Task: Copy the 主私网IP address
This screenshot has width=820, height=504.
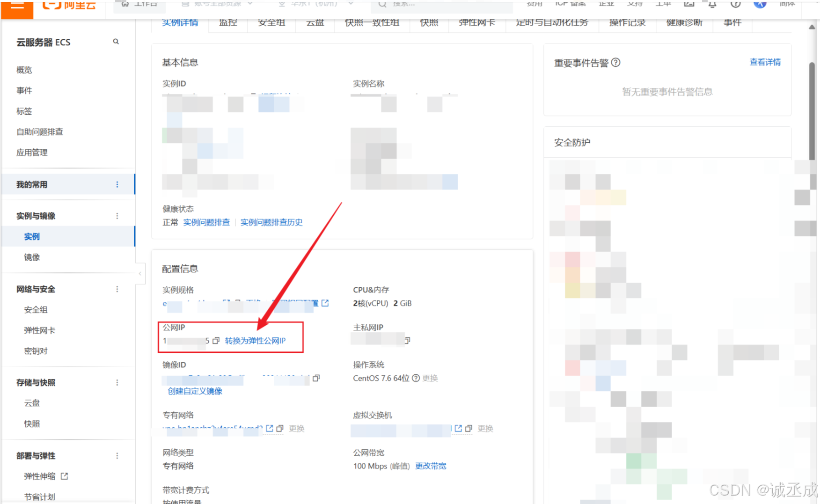Action: (407, 341)
